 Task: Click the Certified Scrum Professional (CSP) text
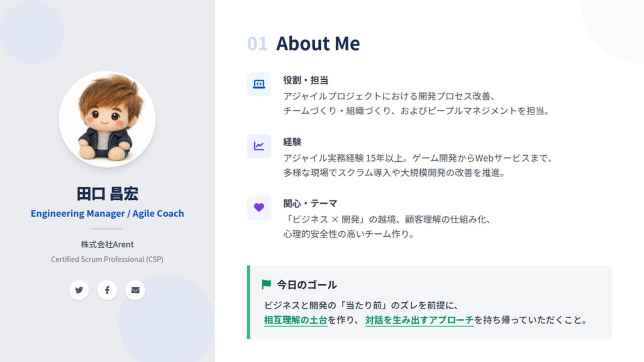point(107,259)
